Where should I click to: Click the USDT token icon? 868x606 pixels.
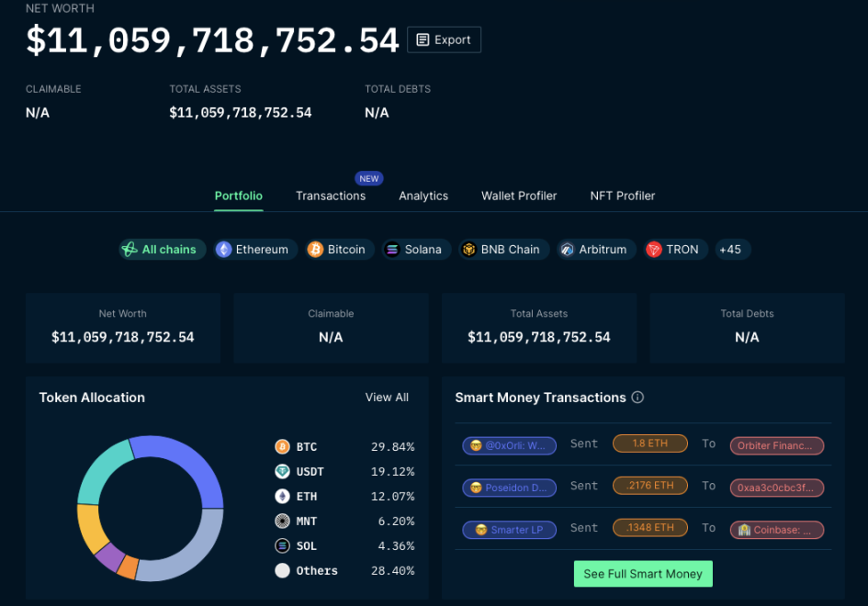[283, 471]
